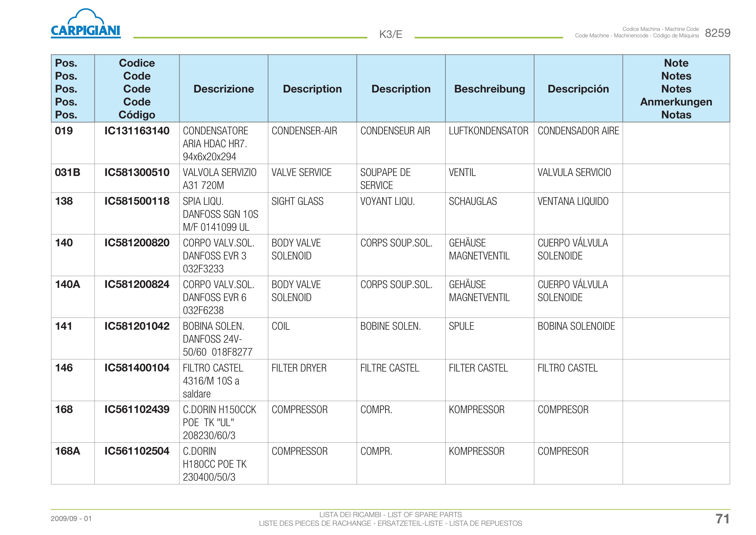Click the Beschreibung column header

[490, 89]
